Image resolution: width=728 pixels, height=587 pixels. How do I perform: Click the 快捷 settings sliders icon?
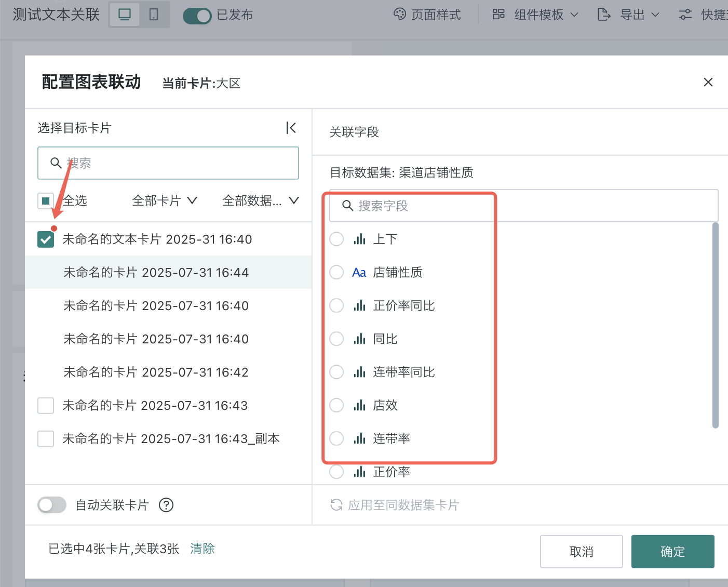coord(685,15)
